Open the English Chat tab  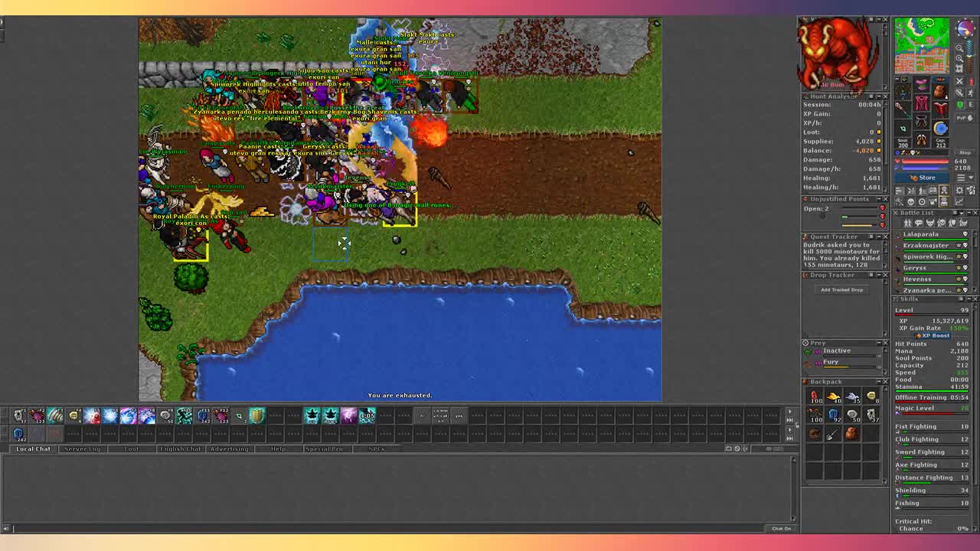coord(180,448)
